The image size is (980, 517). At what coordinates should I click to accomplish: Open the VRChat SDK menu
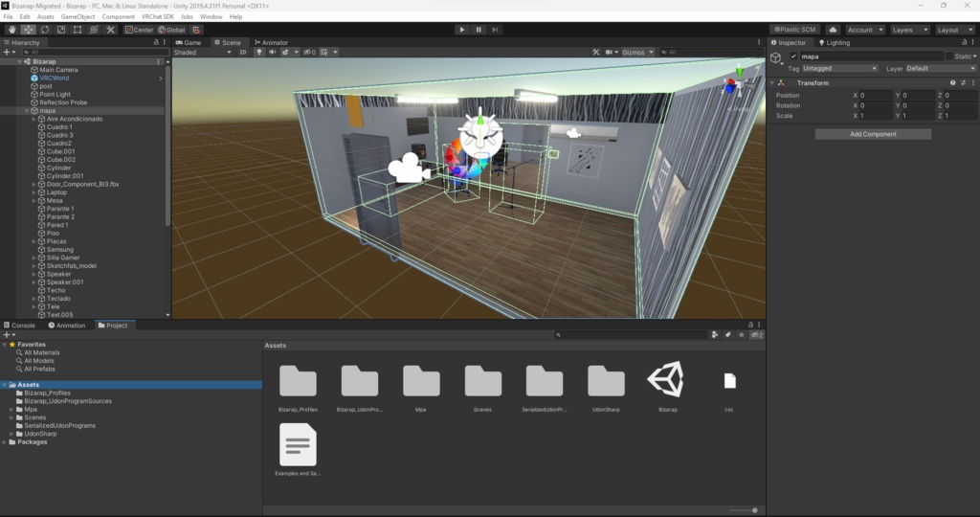pos(158,17)
